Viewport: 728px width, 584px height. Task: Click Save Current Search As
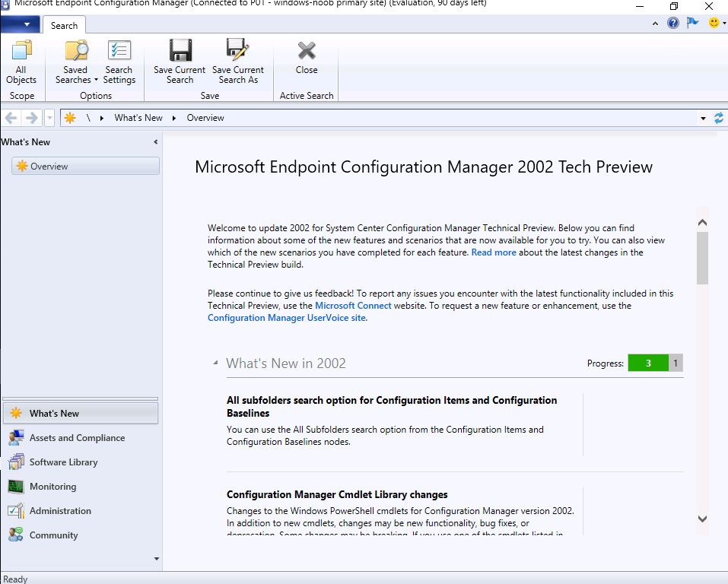pos(238,62)
